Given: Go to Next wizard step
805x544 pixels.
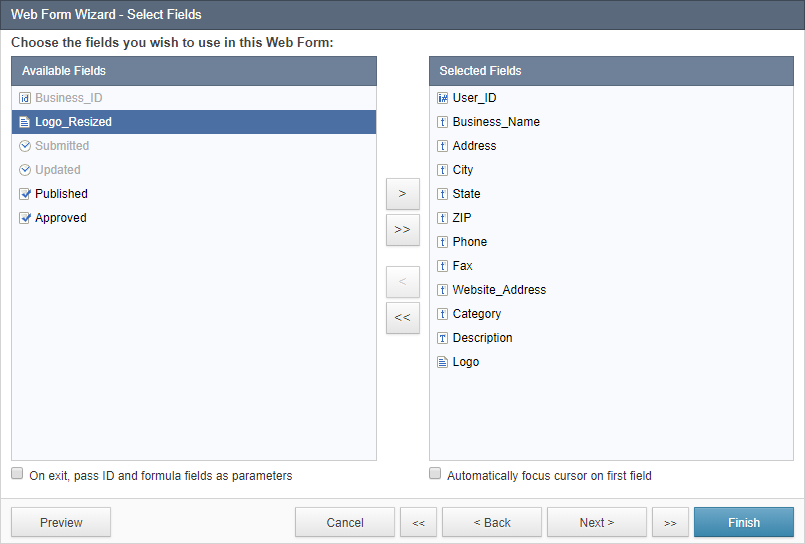Looking at the screenshot, I should 597,522.
